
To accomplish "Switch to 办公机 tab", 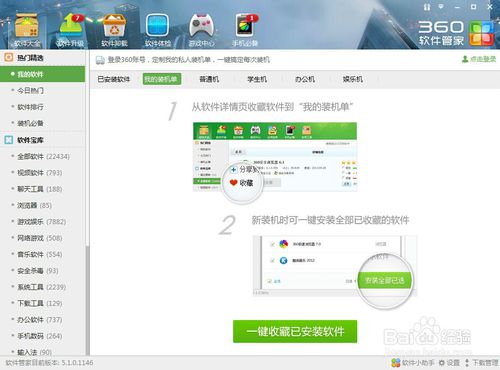I will pyautogui.click(x=305, y=79).
